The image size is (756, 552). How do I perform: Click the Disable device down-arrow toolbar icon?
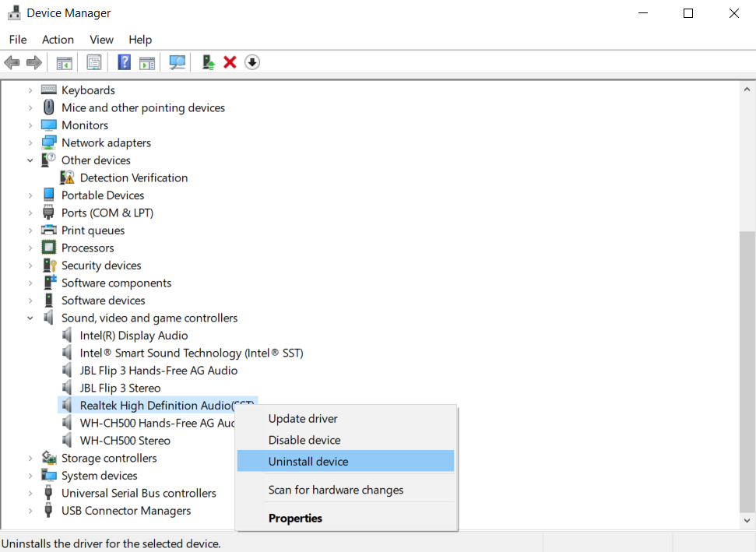pyautogui.click(x=252, y=62)
